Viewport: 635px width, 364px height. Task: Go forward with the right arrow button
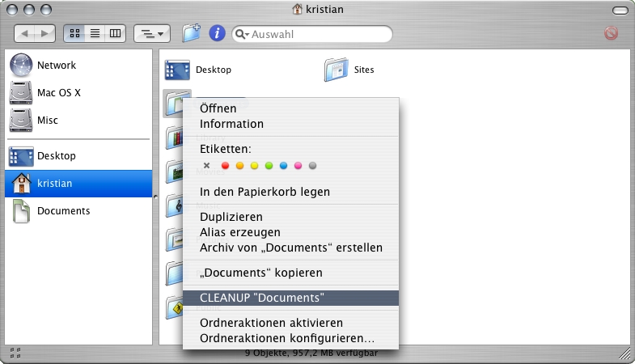pyautogui.click(x=45, y=34)
